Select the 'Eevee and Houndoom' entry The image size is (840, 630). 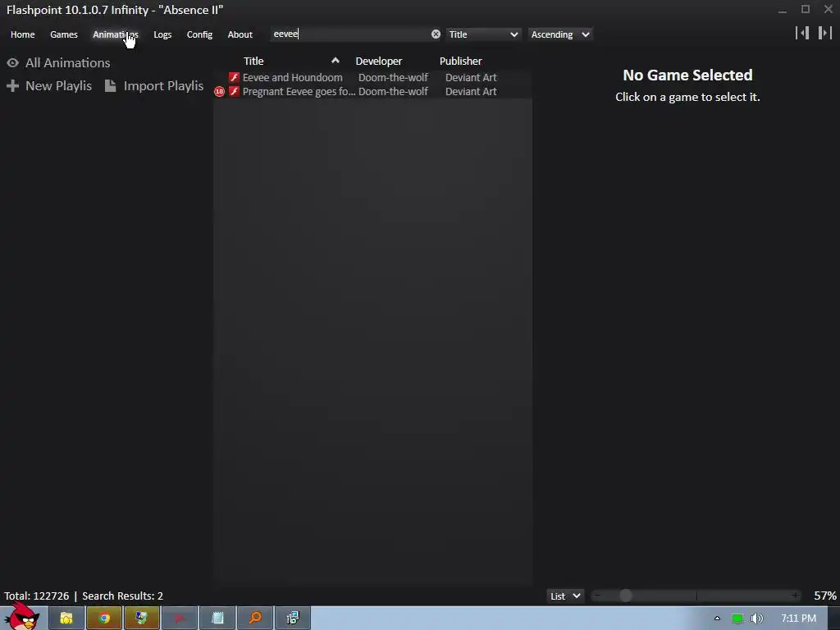click(x=372, y=78)
